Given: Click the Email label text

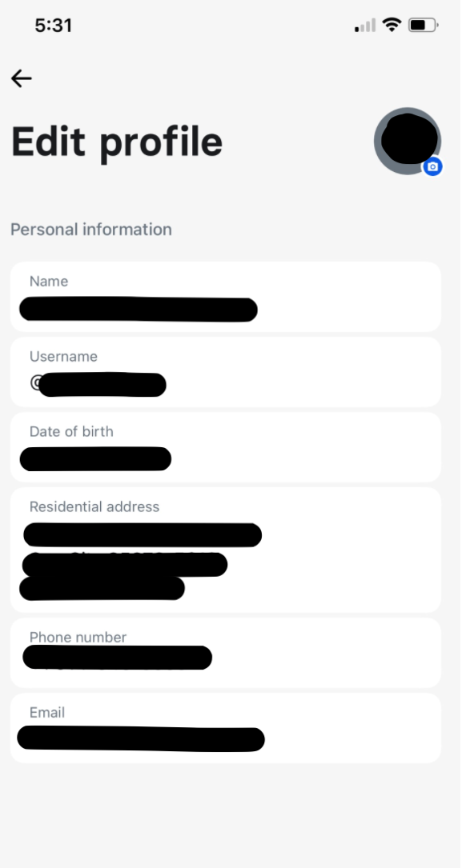Looking at the screenshot, I should [x=47, y=713].
